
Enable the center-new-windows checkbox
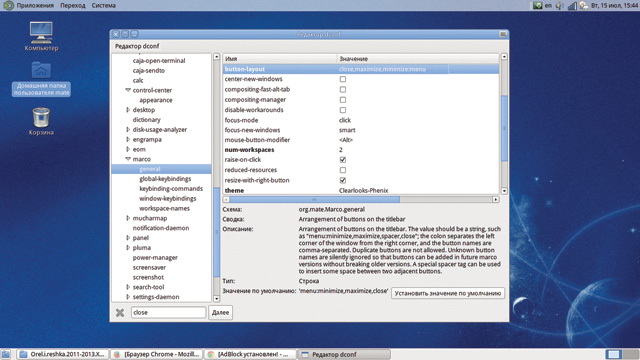point(343,79)
